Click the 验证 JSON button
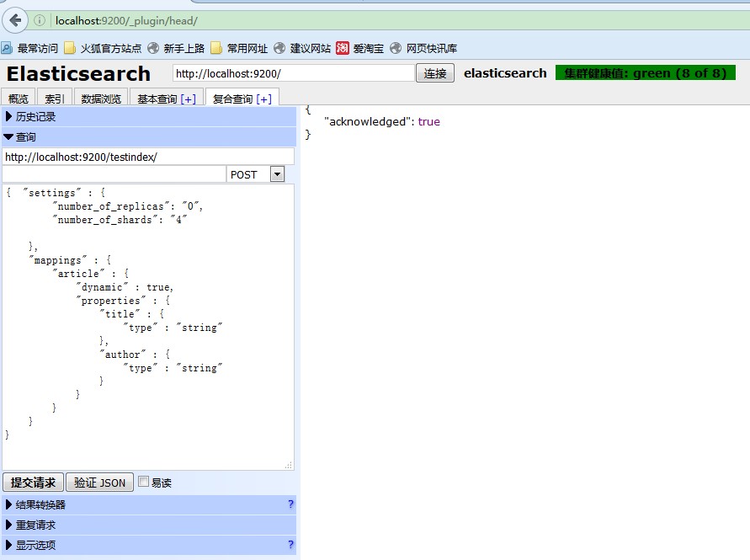Image resolution: width=750 pixels, height=560 pixels. pos(99,483)
